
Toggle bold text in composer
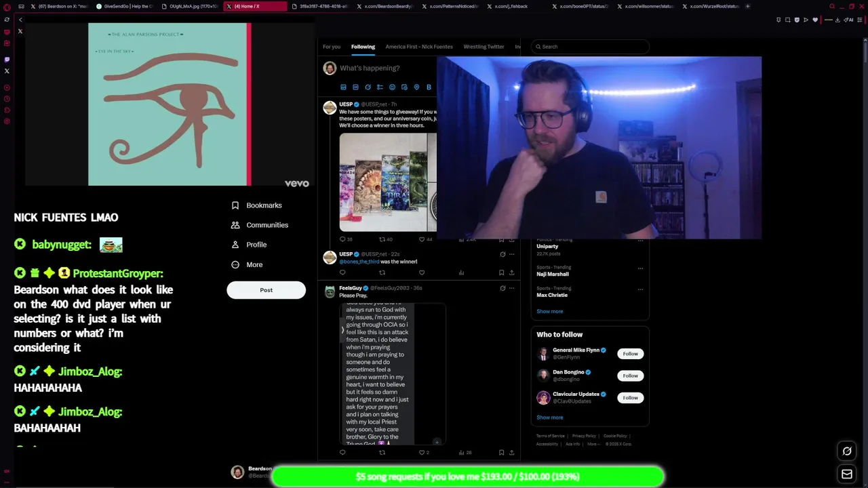pyautogui.click(x=429, y=87)
